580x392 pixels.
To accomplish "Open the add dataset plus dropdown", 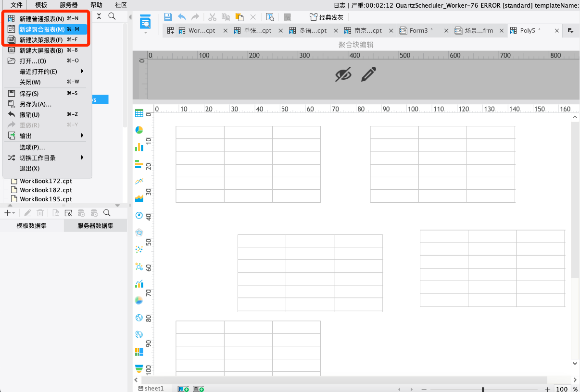I will tap(10, 213).
